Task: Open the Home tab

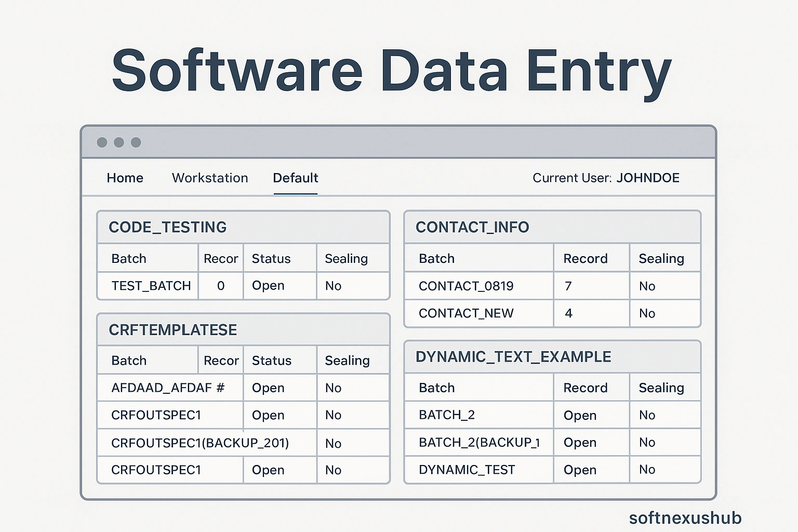Action: pos(125,178)
